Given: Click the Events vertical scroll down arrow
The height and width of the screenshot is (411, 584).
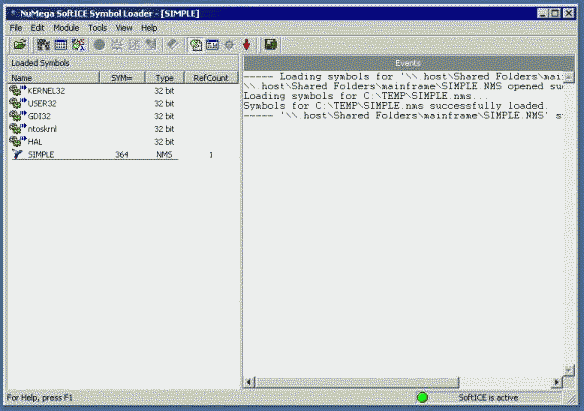Looking at the screenshot, I should point(568,370).
